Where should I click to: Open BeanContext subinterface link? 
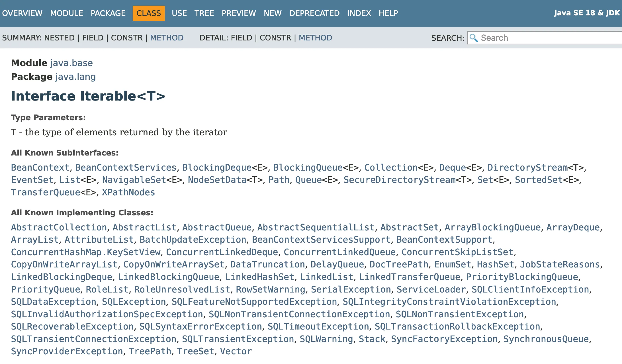click(40, 167)
